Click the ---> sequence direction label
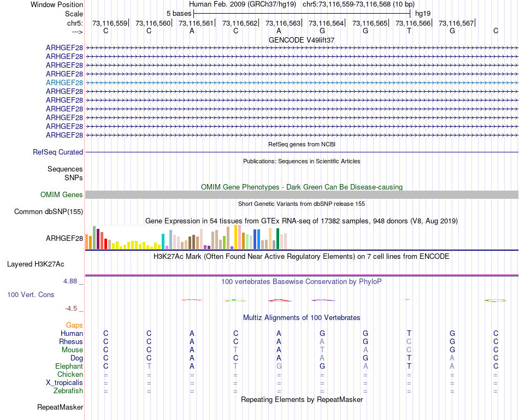Image resolution: width=519 pixels, height=420 pixels. (x=77, y=32)
